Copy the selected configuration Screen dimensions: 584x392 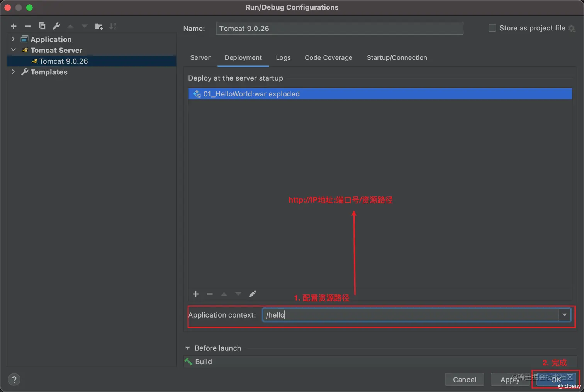click(x=42, y=26)
